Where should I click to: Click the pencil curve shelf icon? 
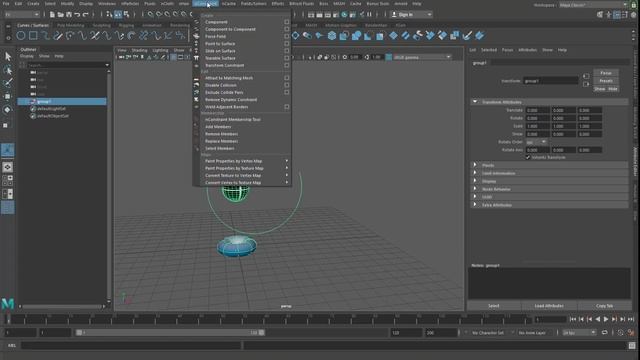point(58,36)
